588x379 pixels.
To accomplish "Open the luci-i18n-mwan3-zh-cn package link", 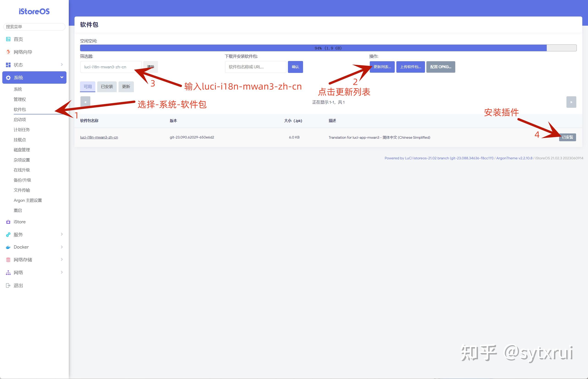I will click(x=99, y=137).
